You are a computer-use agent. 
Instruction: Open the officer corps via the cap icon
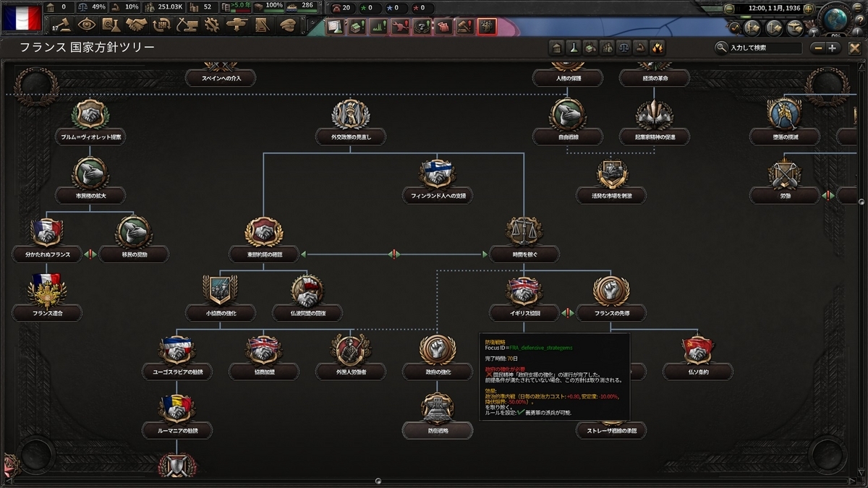tap(288, 24)
